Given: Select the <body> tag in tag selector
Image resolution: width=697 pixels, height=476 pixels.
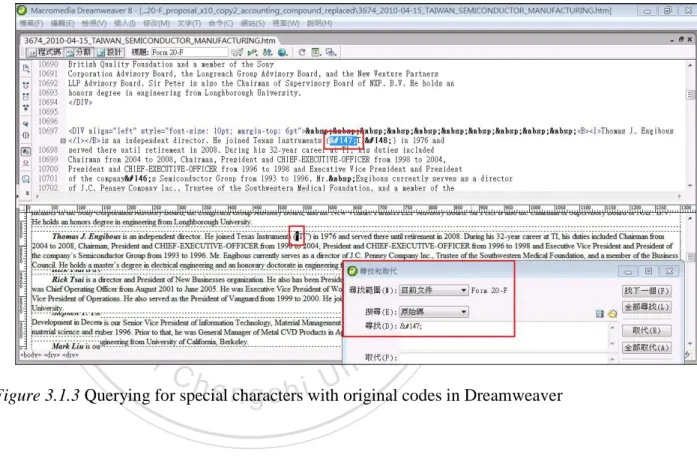Looking at the screenshot, I should [x=32, y=355].
